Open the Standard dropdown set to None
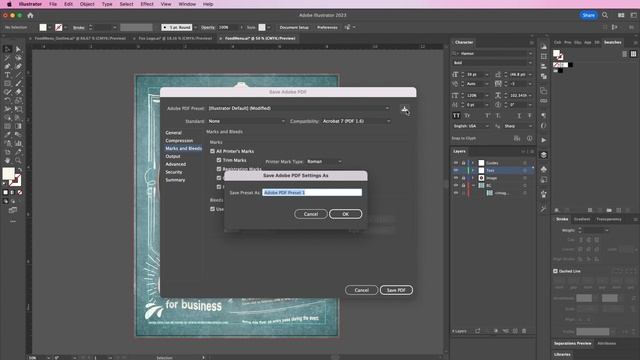 [x=247, y=121]
